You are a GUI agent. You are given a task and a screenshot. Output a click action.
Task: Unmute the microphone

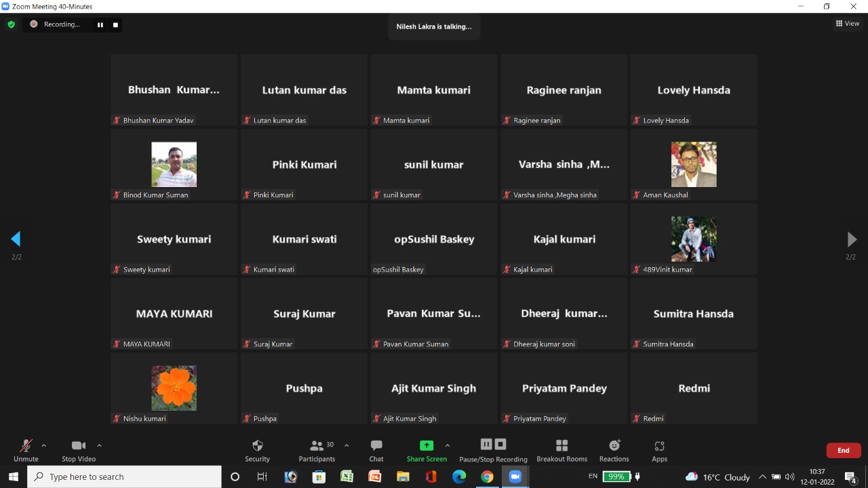(26, 451)
